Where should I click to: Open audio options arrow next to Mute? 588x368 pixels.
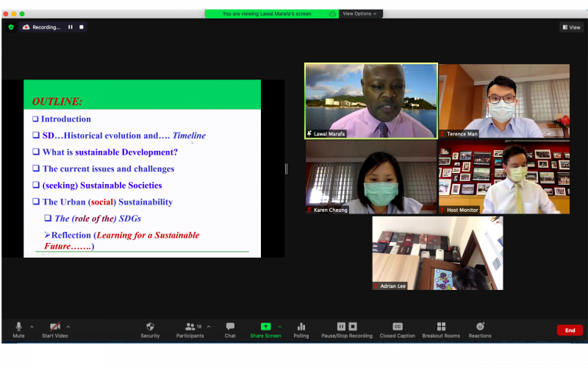coord(32,327)
